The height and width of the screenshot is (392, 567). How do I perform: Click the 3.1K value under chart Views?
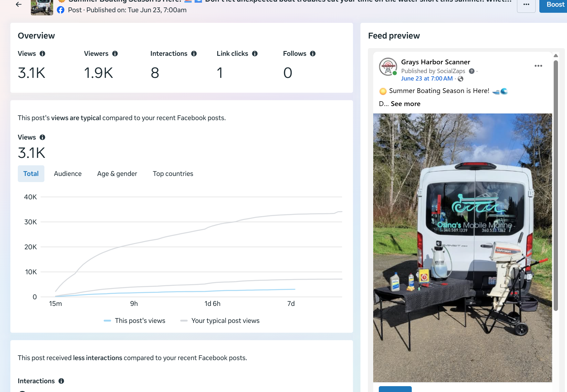pos(32,153)
